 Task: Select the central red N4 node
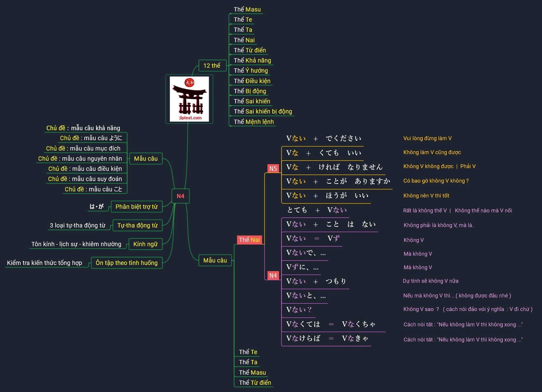coord(180,196)
